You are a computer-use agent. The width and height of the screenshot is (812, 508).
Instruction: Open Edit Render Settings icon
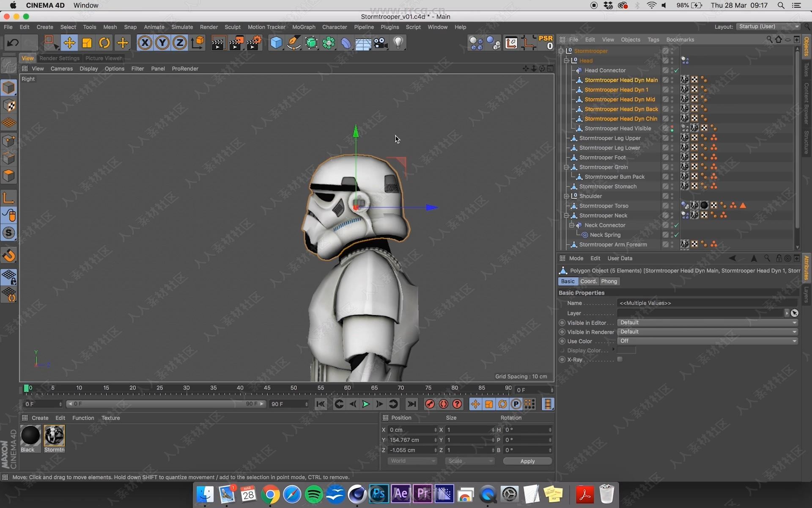254,43
